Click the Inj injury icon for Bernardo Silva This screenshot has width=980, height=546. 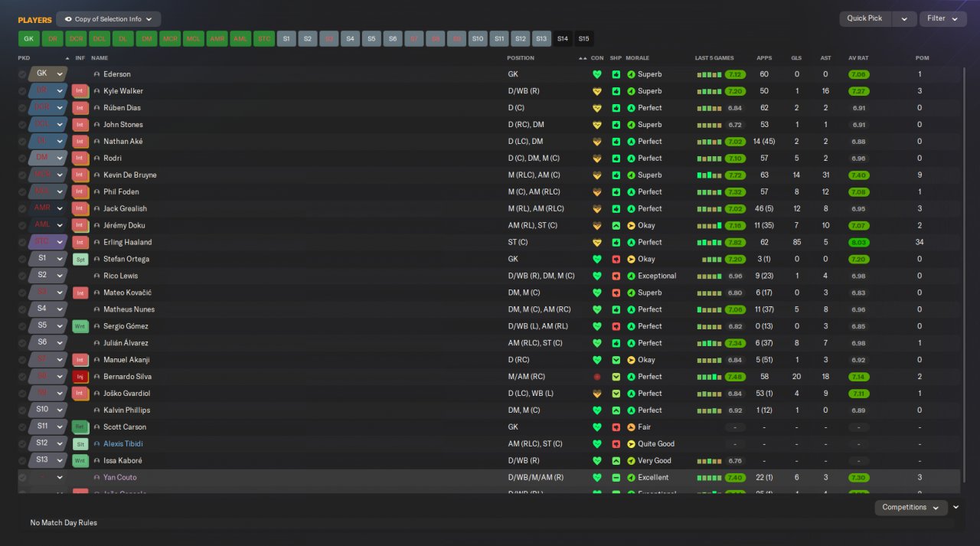click(x=80, y=377)
